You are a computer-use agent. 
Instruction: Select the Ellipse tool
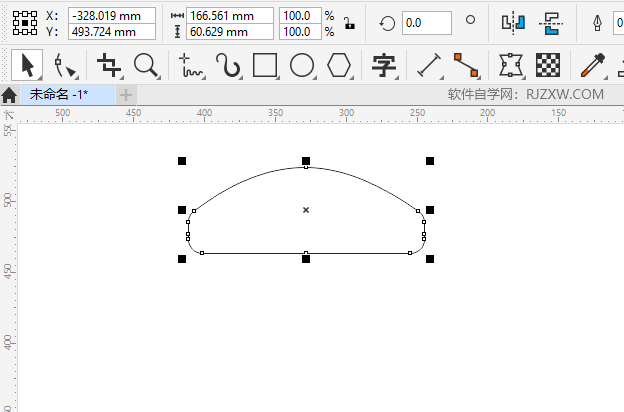click(x=302, y=65)
